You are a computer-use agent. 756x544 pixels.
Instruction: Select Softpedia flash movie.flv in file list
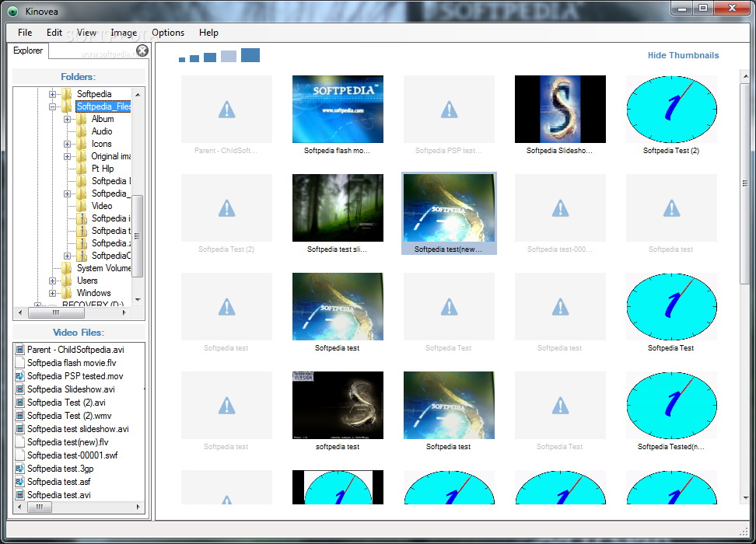pos(72,363)
